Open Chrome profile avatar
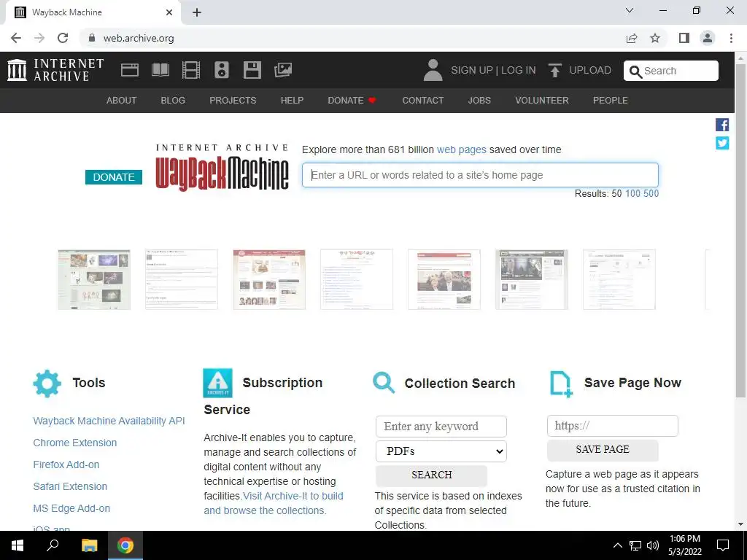 (708, 38)
